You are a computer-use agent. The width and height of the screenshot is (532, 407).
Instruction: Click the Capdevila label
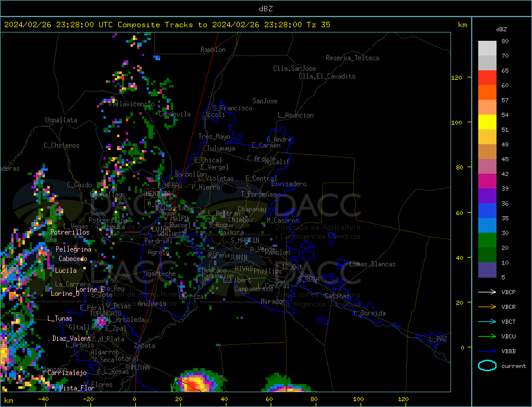(x=174, y=114)
